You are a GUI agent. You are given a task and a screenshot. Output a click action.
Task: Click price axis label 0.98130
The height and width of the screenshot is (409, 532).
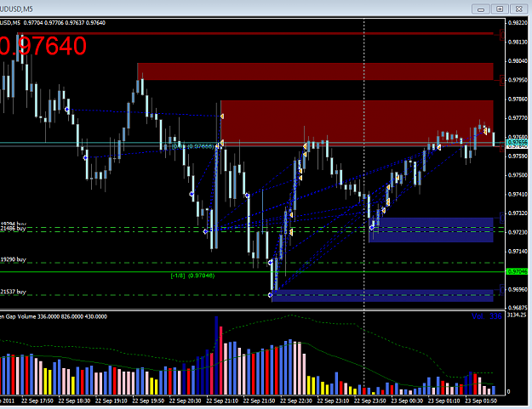(518, 42)
